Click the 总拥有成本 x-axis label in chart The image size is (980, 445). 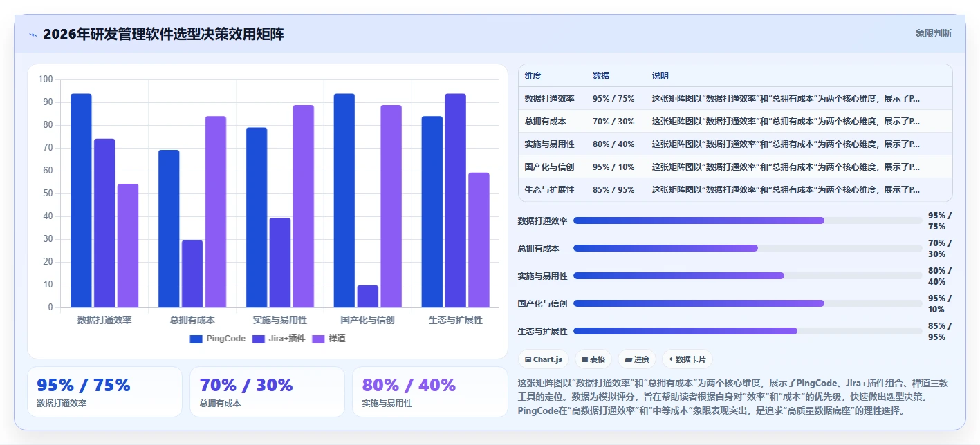coord(192,320)
